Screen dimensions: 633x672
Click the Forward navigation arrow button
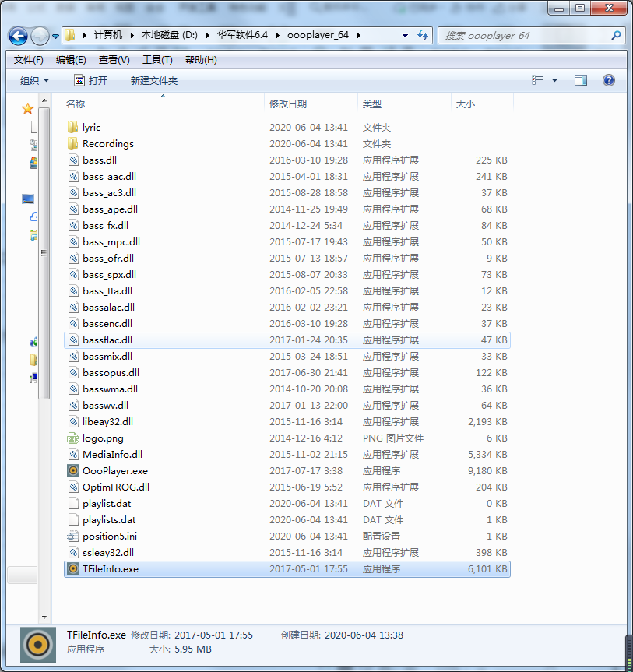(40, 36)
